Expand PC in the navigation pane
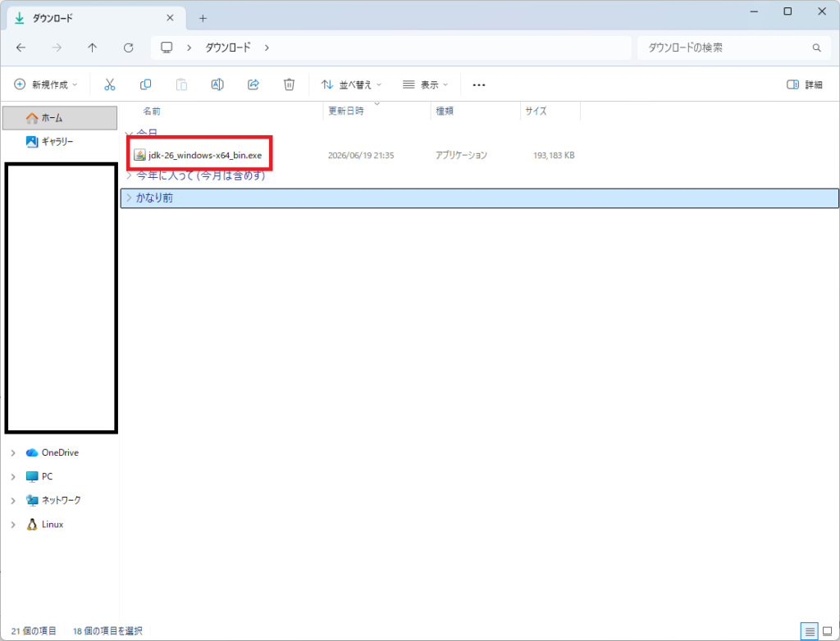Screen dimensions: 840x641 click(x=13, y=476)
